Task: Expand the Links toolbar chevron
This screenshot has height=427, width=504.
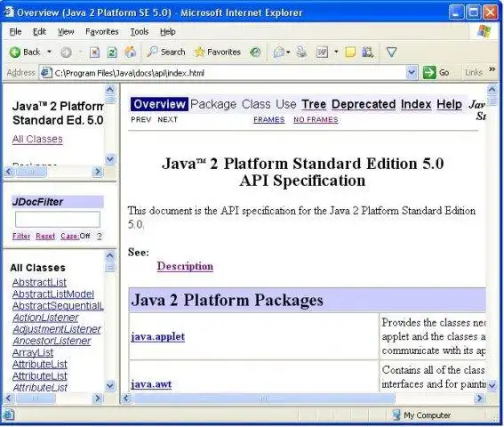Action: [492, 69]
